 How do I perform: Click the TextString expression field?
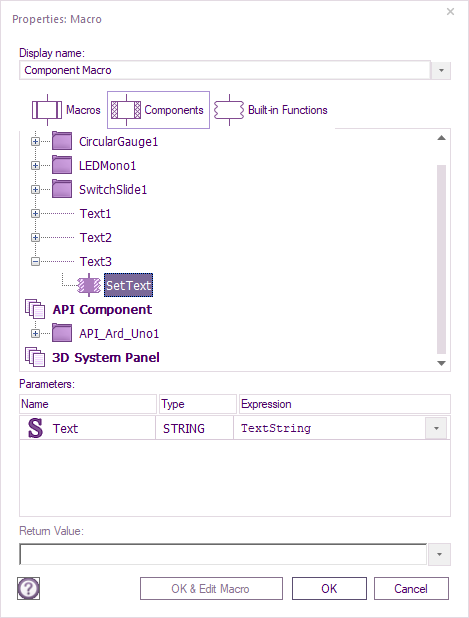coord(329,428)
